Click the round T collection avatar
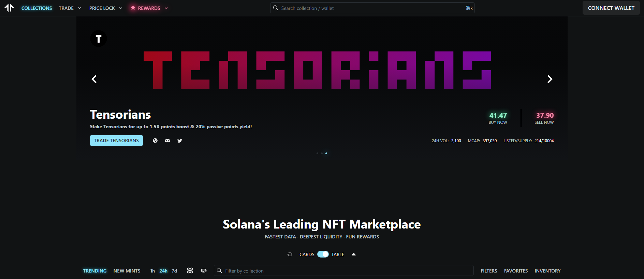The width and height of the screenshot is (644, 279). (x=99, y=39)
